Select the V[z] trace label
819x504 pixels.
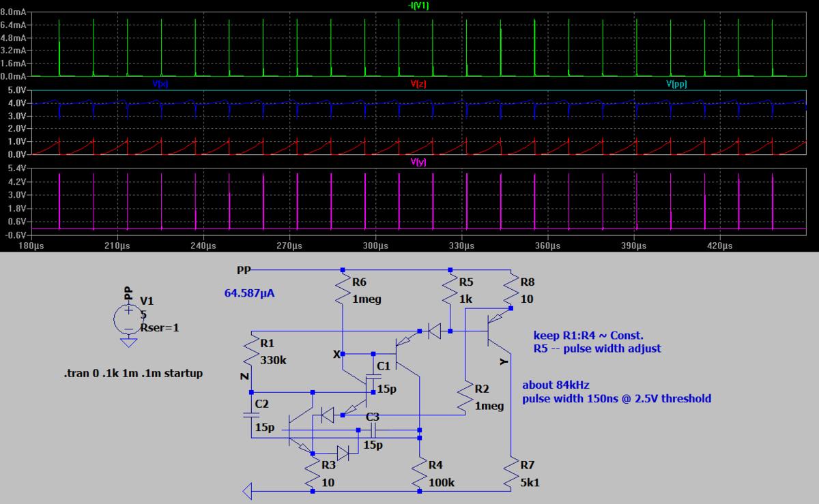click(x=418, y=84)
